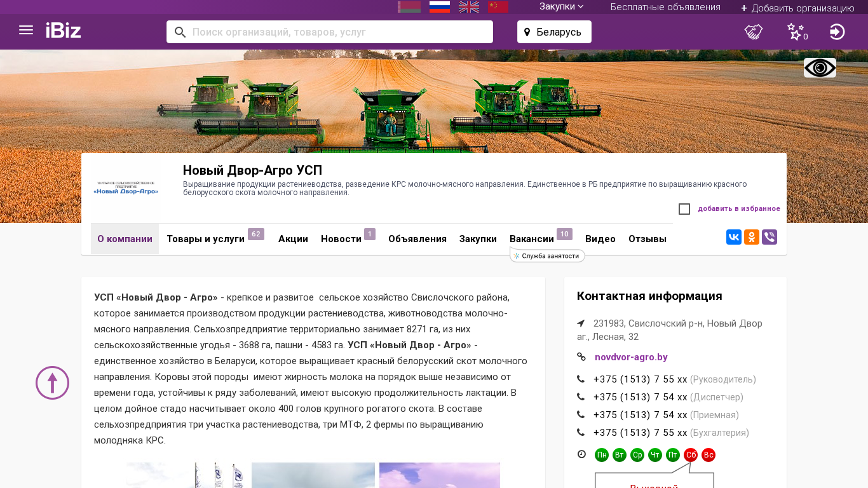
Task: Select Sunday (Вс) schedule circle
Action: [709, 455]
